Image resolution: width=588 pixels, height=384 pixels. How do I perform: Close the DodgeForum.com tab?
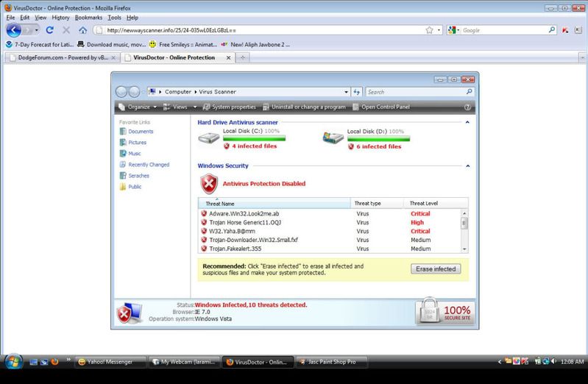pyautogui.click(x=113, y=58)
